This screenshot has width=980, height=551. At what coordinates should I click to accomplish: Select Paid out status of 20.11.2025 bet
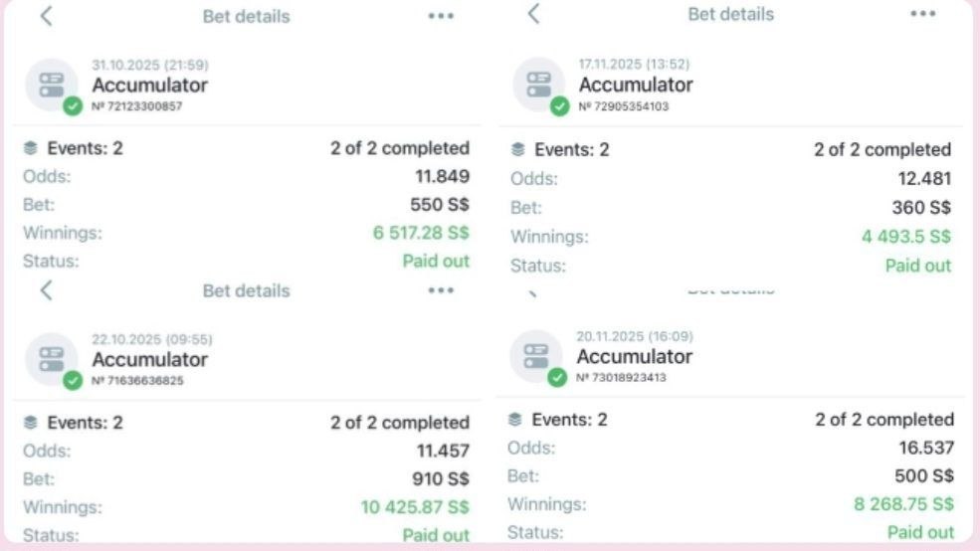[920, 532]
